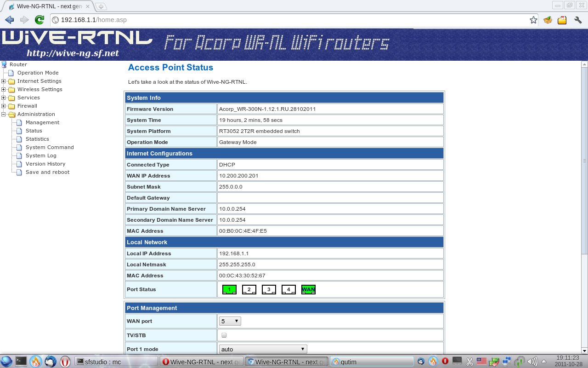
Task: Open Version History page
Action: [45, 164]
